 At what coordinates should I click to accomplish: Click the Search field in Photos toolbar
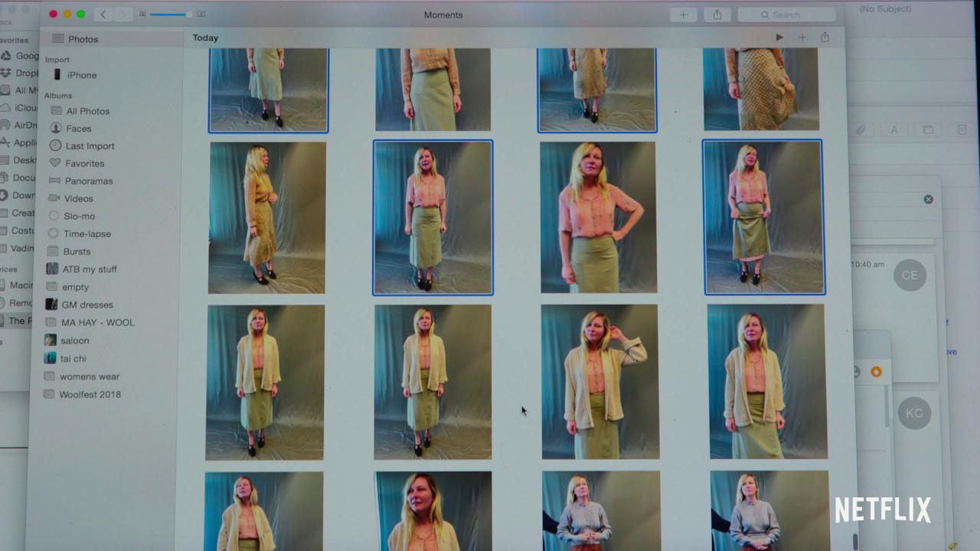[786, 15]
